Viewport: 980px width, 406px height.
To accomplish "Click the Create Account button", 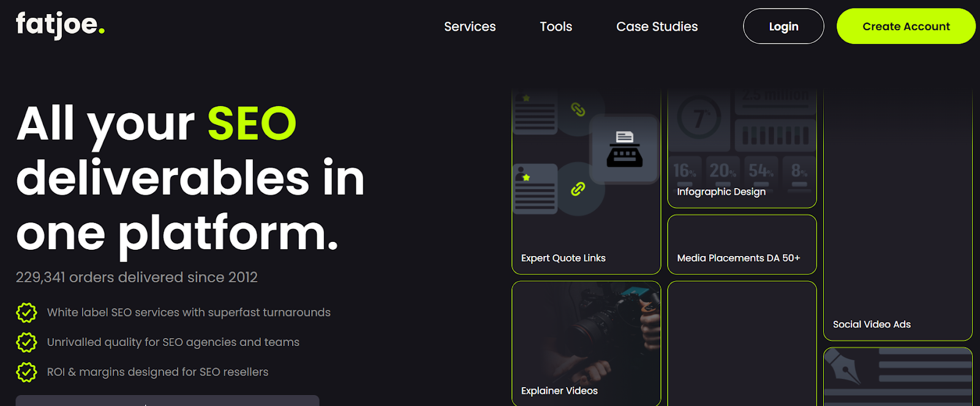I will point(906,26).
